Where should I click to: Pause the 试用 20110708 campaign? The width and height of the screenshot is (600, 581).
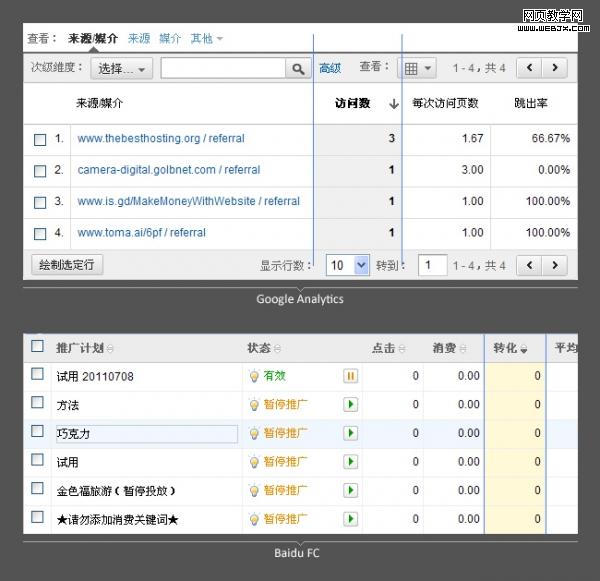(351, 376)
